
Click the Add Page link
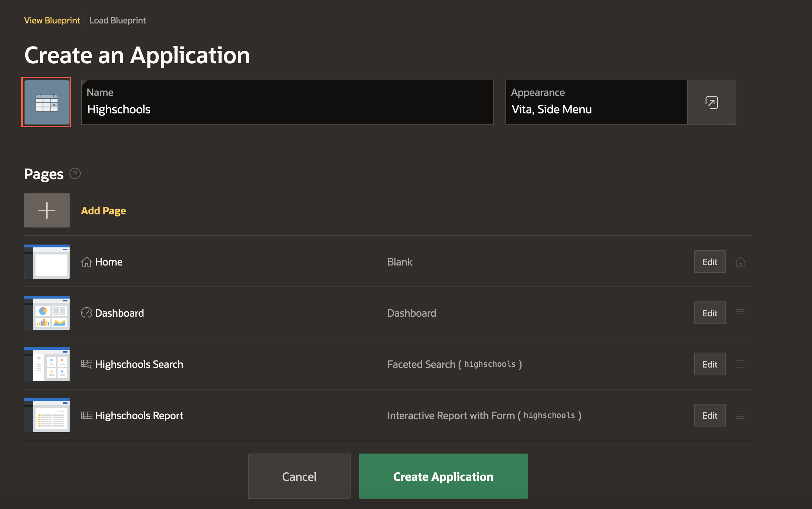(x=103, y=211)
